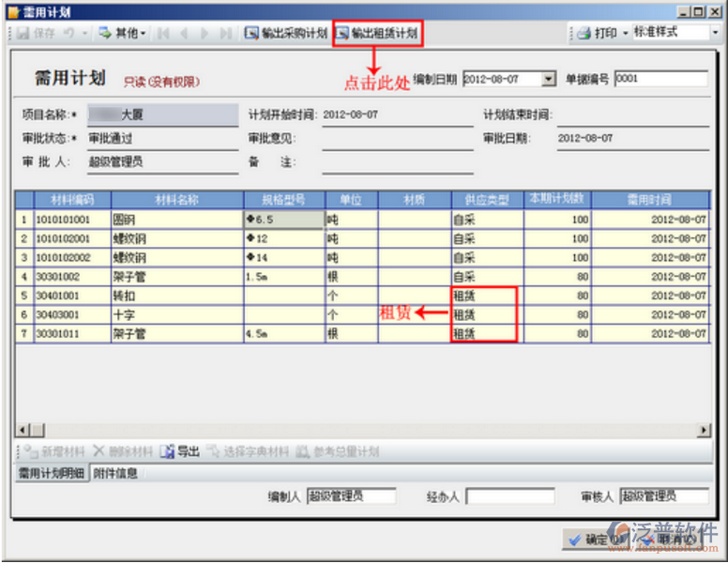Open the 编制日期 date dropdown
The image size is (728, 563).
(549, 80)
